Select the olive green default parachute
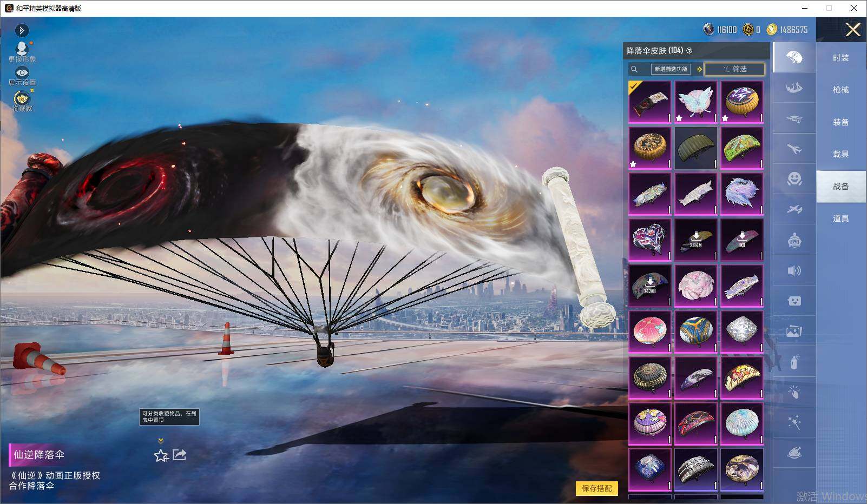The width and height of the screenshot is (867, 504). click(x=696, y=148)
